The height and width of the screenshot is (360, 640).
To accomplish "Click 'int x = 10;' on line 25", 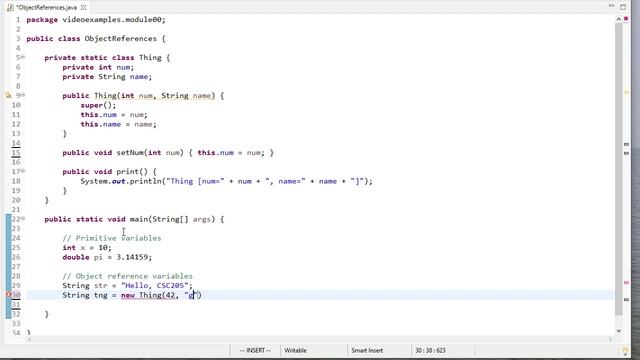I will 87,248.
